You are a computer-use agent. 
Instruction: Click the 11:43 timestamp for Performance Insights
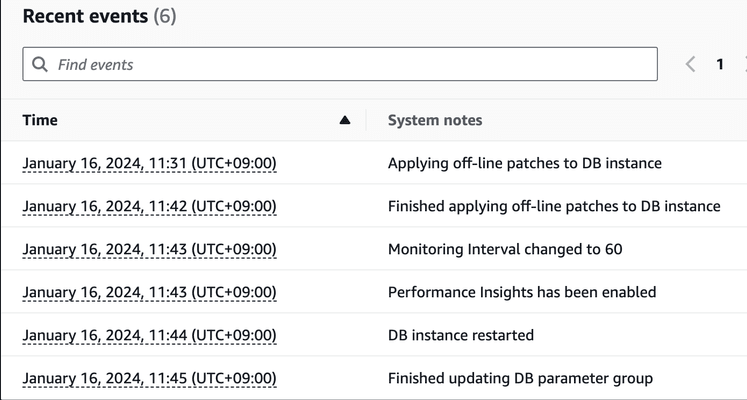149,292
